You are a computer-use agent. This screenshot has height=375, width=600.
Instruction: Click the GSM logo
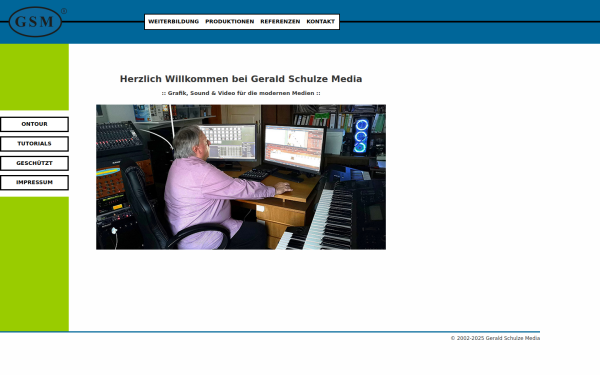click(x=35, y=22)
